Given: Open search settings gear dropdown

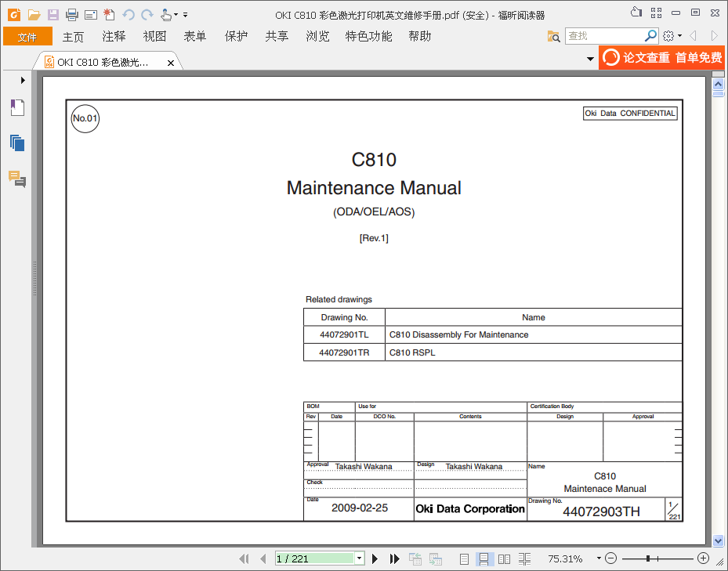Looking at the screenshot, I should [672, 36].
